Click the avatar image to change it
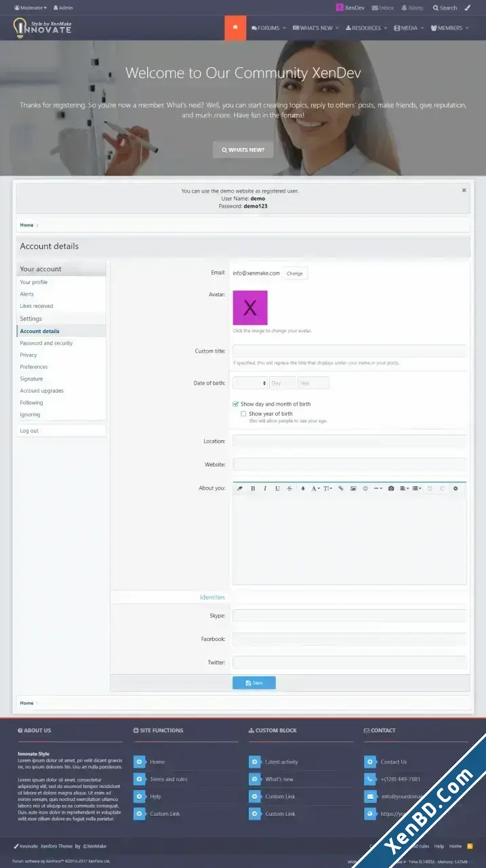486x868 pixels. (250, 308)
